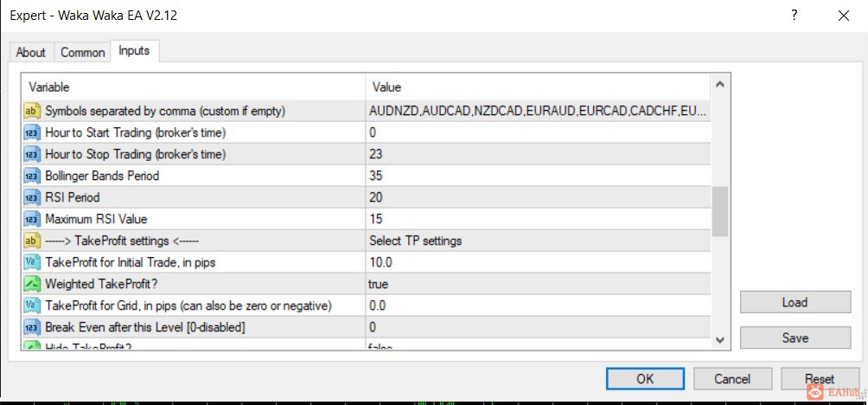Click integer icon beside Hour to Start Trading
This screenshot has height=405, width=868.
pos(32,133)
